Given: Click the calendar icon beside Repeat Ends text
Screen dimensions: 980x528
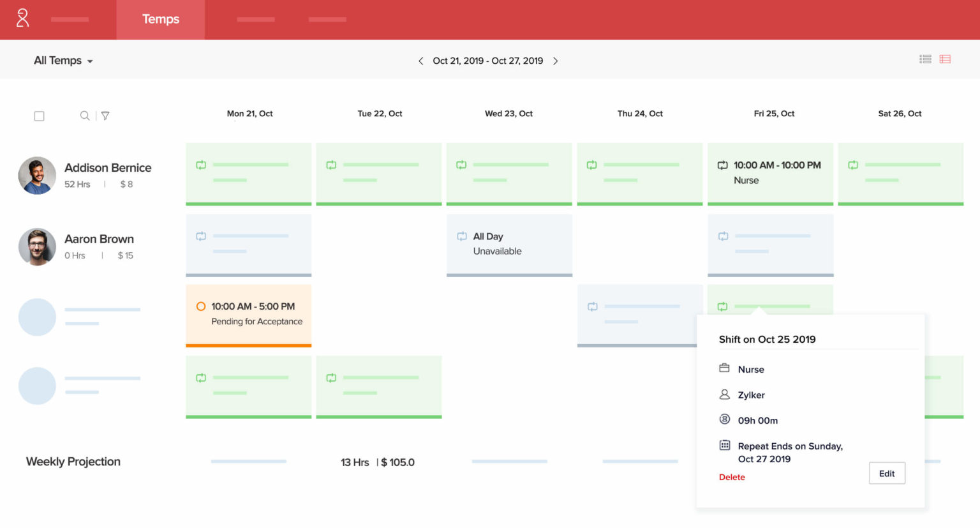Looking at the screenshot, I should (x=724, y=446).
